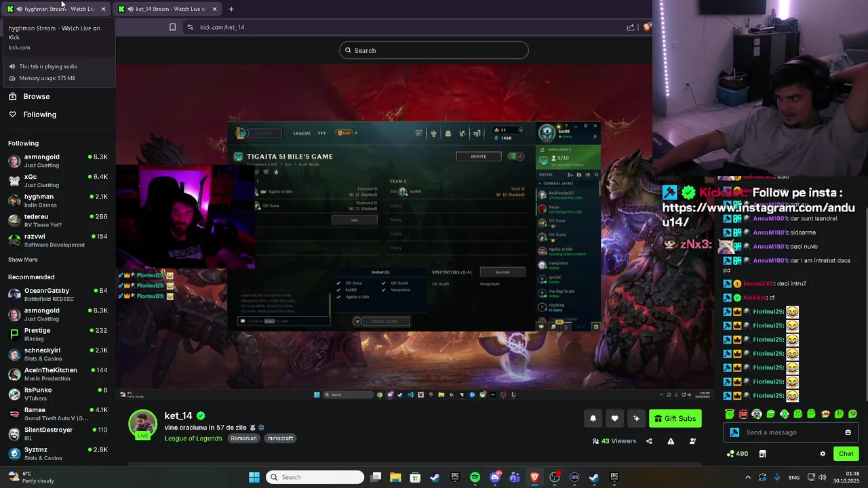This screenshot has width=868, height=488.
Task: Open Spotify from the taskbar
Action: pyautogui.click(x=475, y=477)
